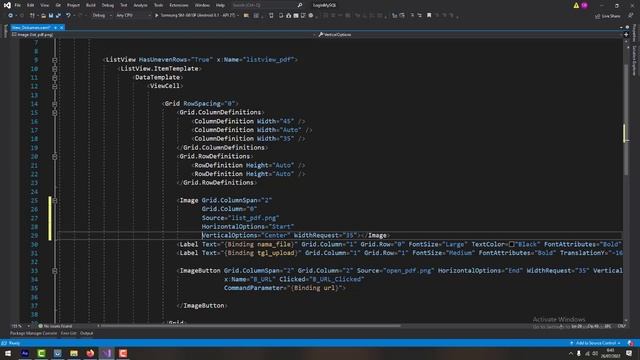Screen dimensions: 640x360
Task: Click the Save file icon
Action: [x=51, y=16]
